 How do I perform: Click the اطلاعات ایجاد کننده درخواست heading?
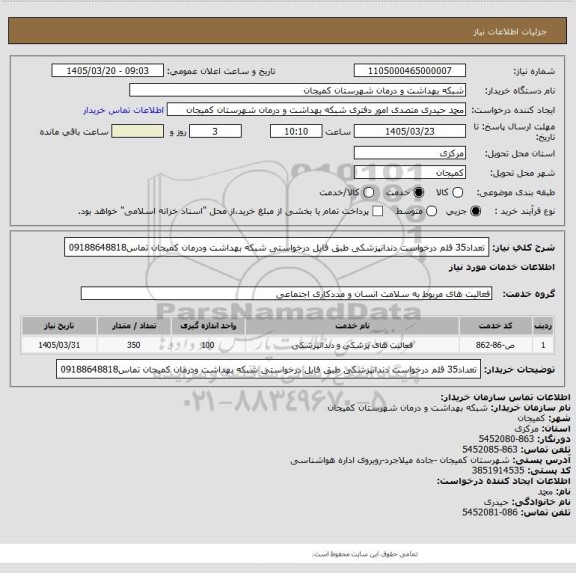tap(504, 481)
